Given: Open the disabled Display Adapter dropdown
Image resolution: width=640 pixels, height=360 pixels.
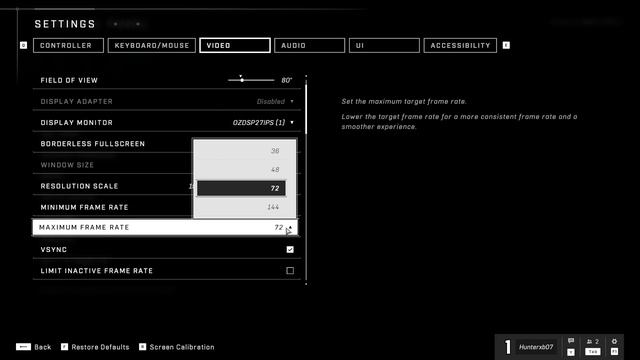Looking at the screenshot, I should (x=275, y=101).
